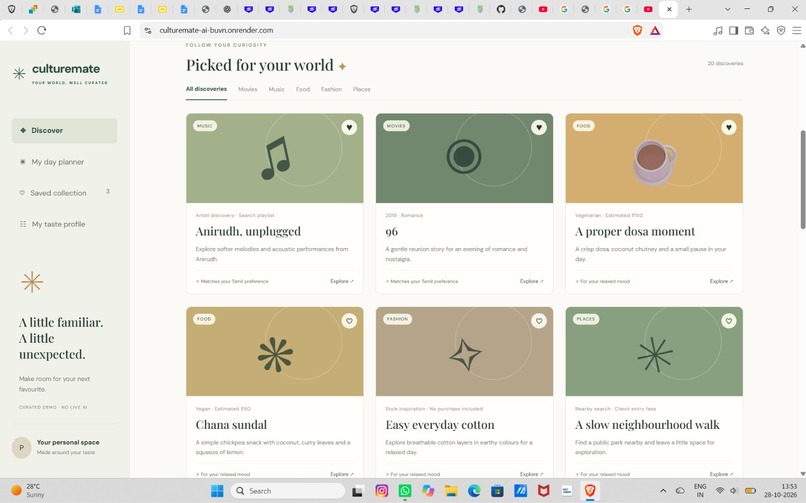This screenshot has width=806, height=503.
Task: Expand the tab search dropdown arrow
Action: pos(727,9)
